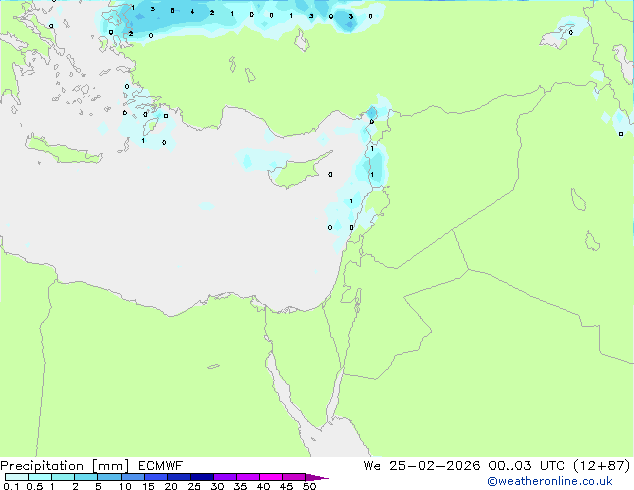Viewport: 634px width, 490px height.
Task: Click the island of Crete on the map
Action: pyautogui.click(x=63, y=151)
